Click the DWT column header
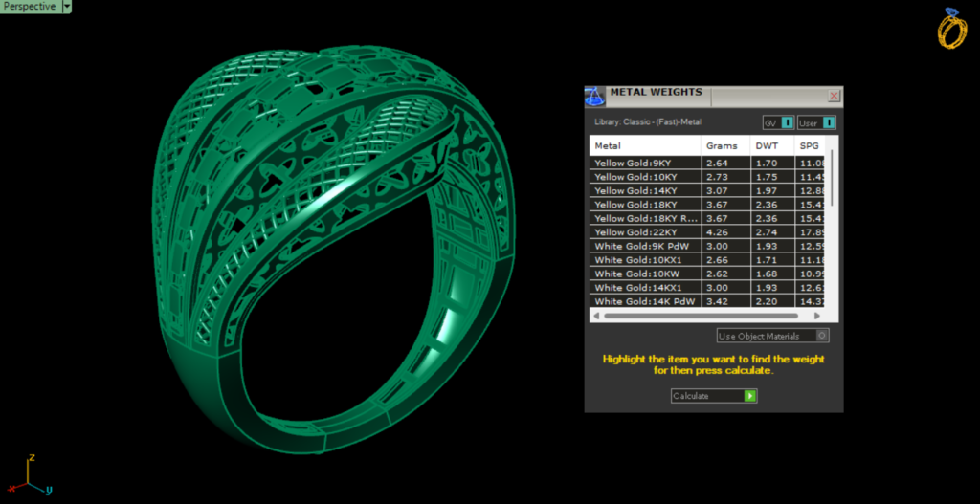Screen dimensions: 980x504 [768, 146]
